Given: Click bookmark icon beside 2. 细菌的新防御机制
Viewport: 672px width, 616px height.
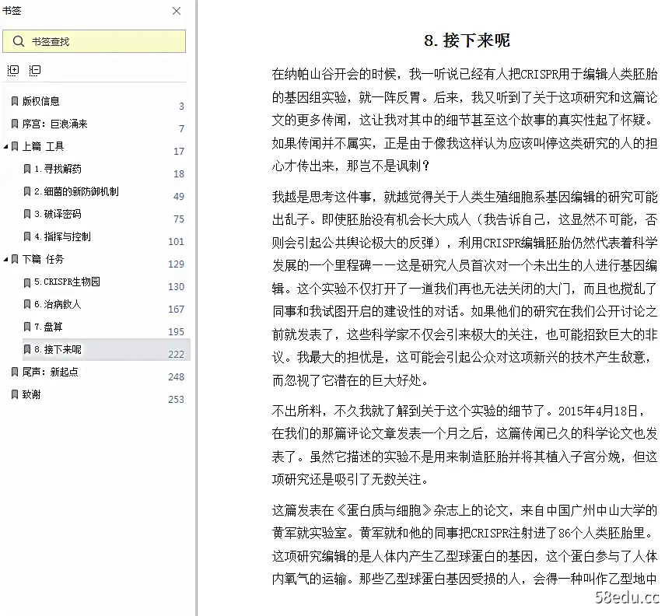Looking at the screenshot, I should pyautogui.click(x=27, y=191).
